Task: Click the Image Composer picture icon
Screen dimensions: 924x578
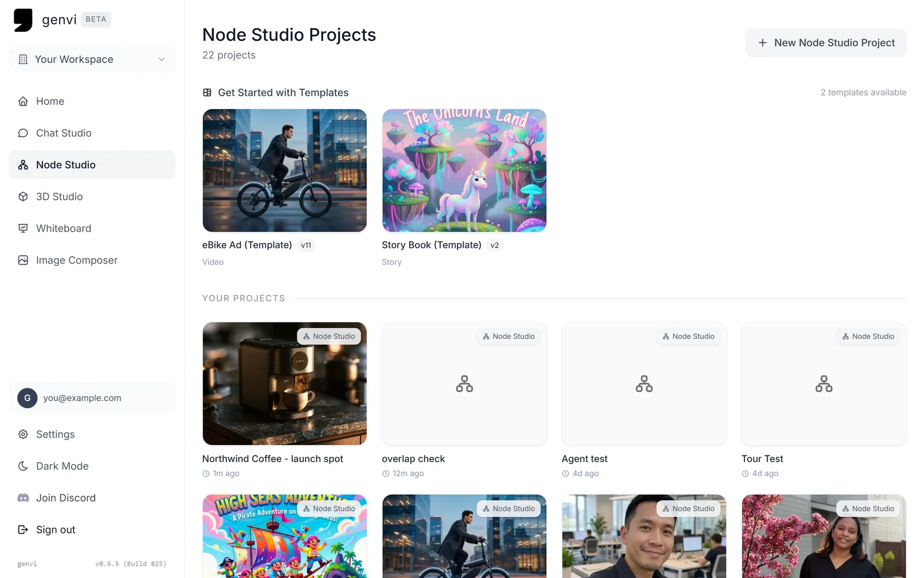Action: [x=23, y=260]
